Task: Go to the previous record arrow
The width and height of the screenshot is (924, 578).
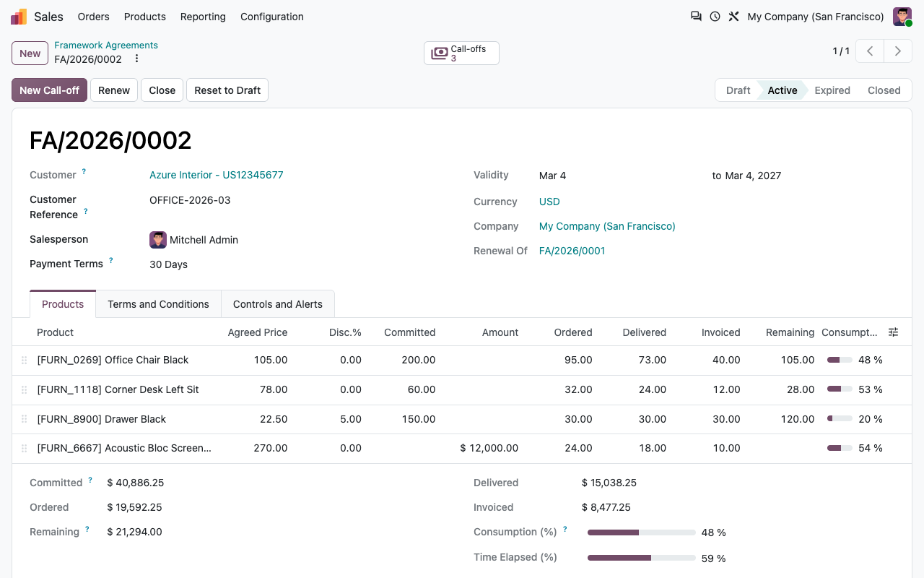Action: point(870,51)
